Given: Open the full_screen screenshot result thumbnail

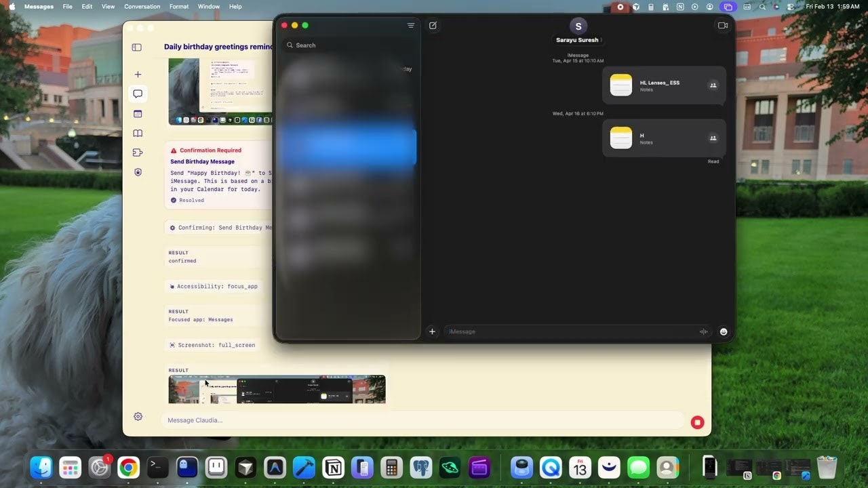Looking at the screenshot, I should [x=277, y=389].
